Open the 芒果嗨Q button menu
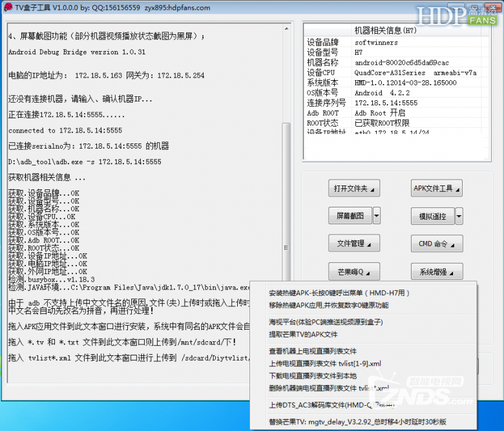Image resolution: width=504 pixels, height=431 pixels. click(354, 271)
